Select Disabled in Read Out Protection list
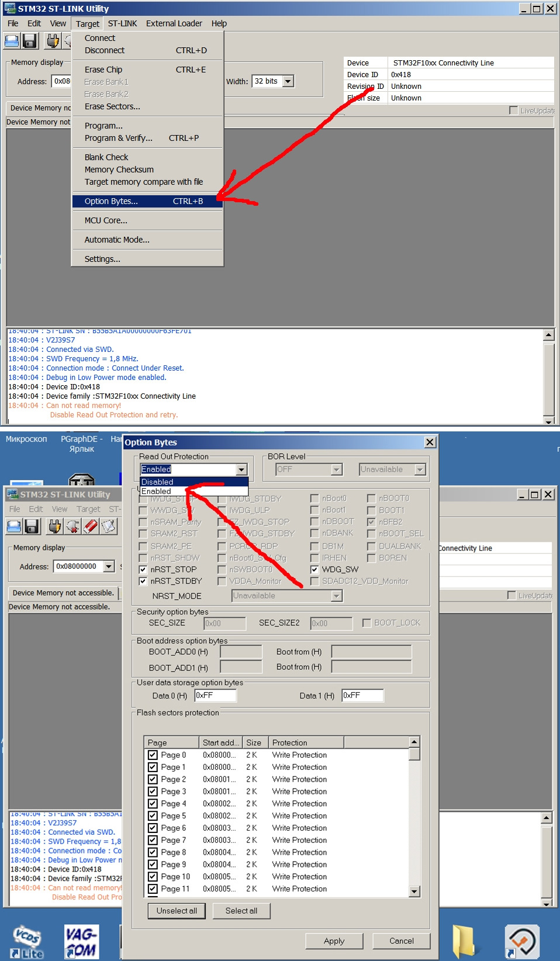 [x=194, y=482]
